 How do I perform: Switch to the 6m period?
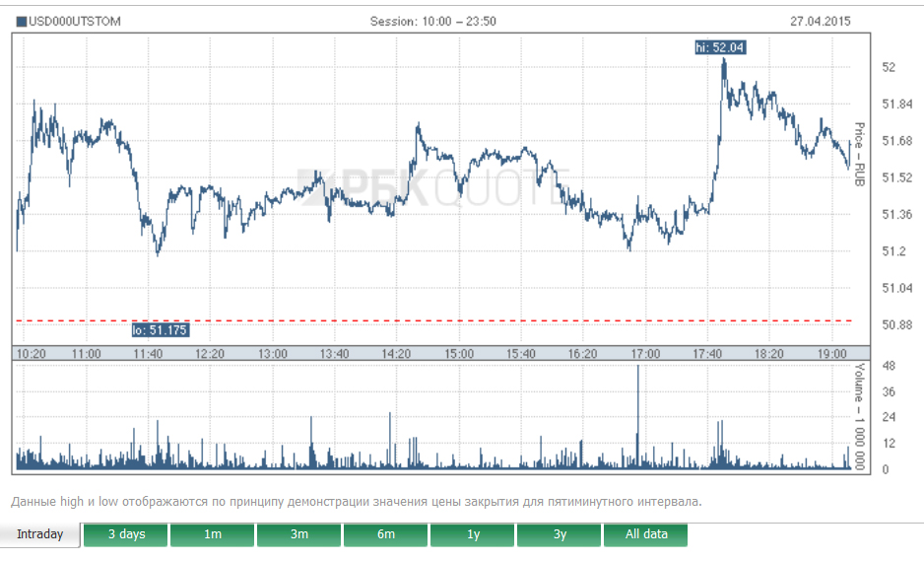(386, 534)
